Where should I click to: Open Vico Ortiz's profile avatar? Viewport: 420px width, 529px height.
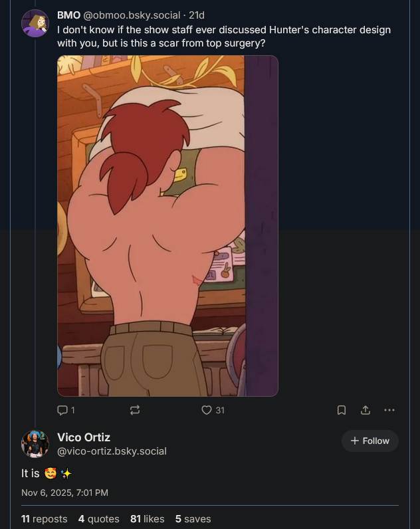[35, 444]
